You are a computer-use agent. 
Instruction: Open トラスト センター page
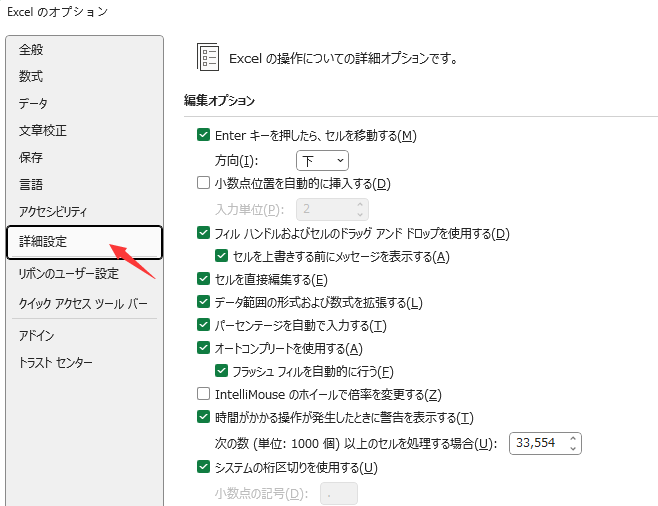(55, 362)
